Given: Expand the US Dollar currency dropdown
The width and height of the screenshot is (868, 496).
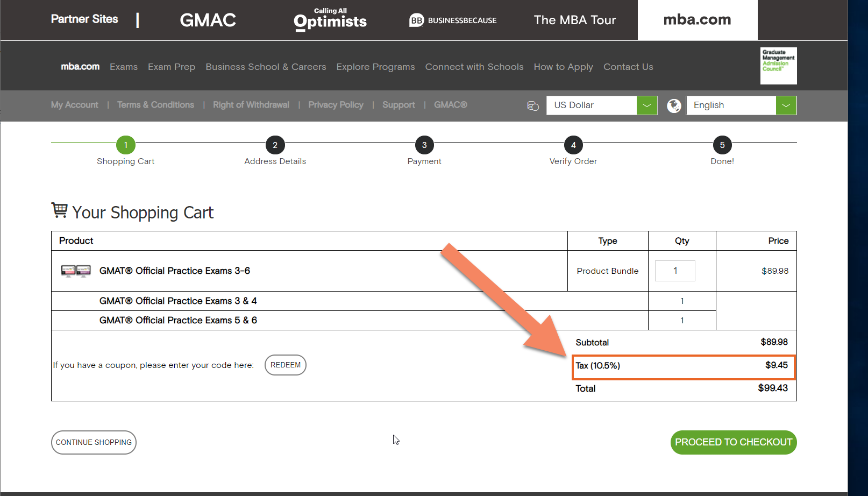Looking at the screenshot, I should 592,105.
